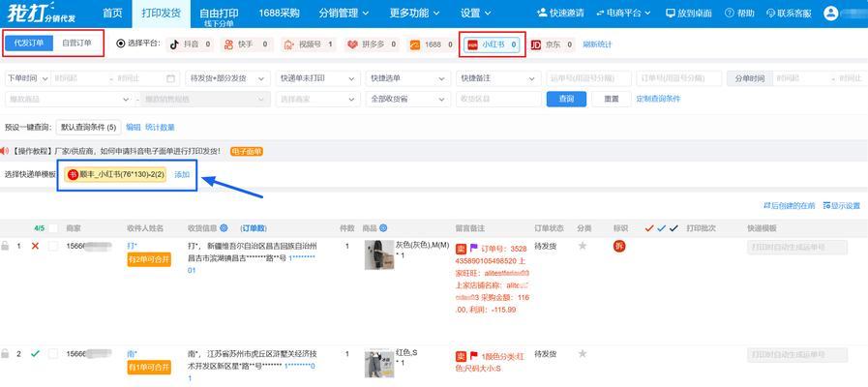Check the checkbox for order row 1
868x387 pixels.
pos(53,247)
